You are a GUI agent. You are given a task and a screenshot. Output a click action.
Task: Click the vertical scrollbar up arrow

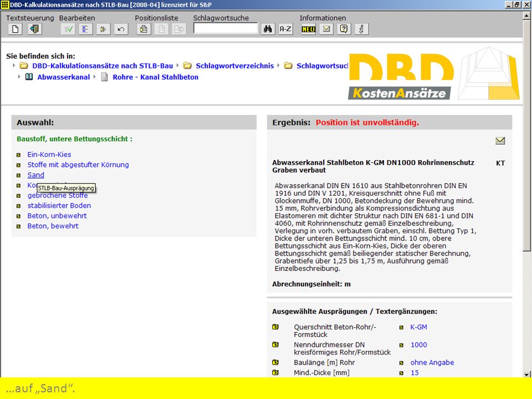pos(526,16)
